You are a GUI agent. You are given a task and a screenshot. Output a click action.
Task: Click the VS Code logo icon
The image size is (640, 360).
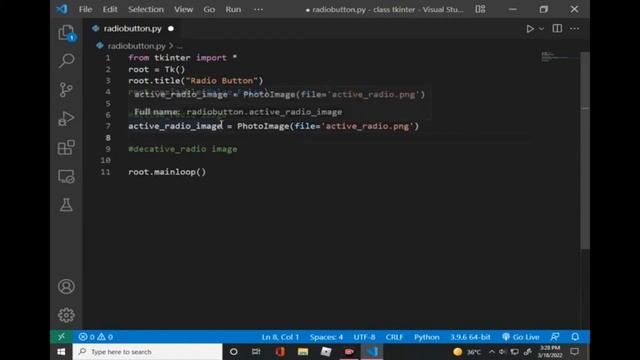point(62,9)
